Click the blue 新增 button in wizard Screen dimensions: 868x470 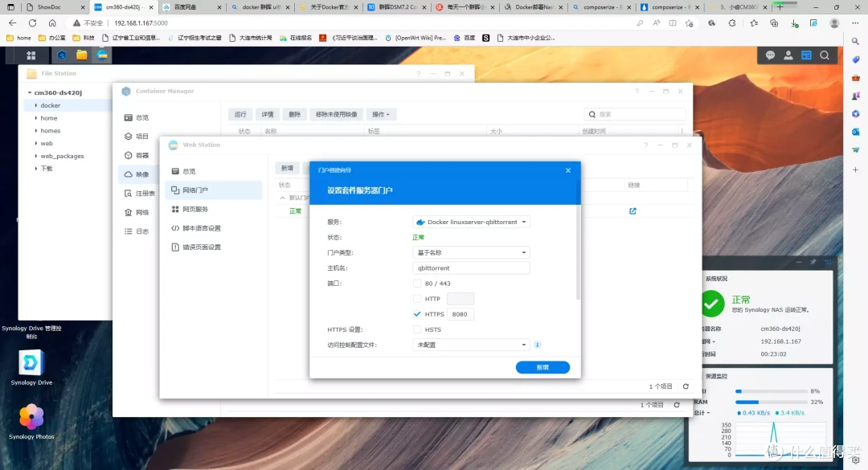[542, 368]
